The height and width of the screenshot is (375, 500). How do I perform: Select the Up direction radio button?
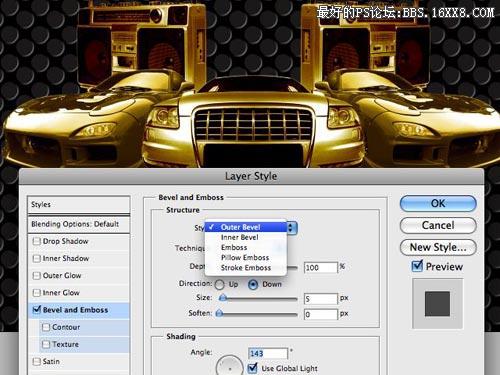(220, 284)
